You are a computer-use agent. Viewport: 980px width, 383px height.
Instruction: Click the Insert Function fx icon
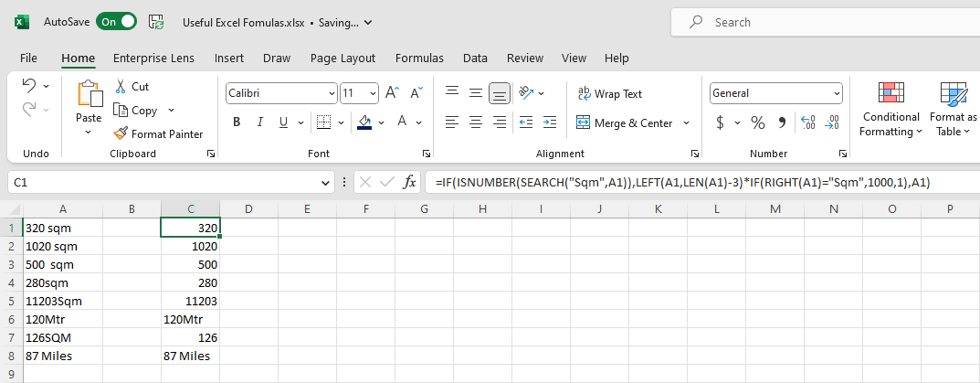[x=410, y=182]
